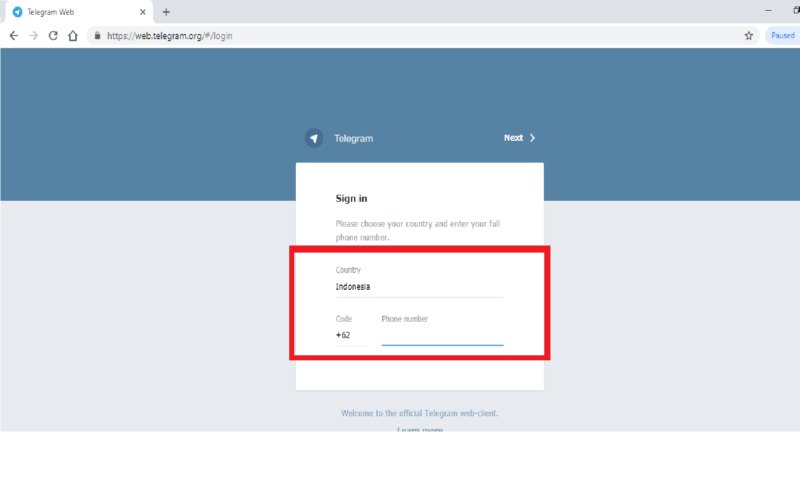Focus the Phone number input field
This screenshot has width=800, height=492.
click(x=442, y=335)
